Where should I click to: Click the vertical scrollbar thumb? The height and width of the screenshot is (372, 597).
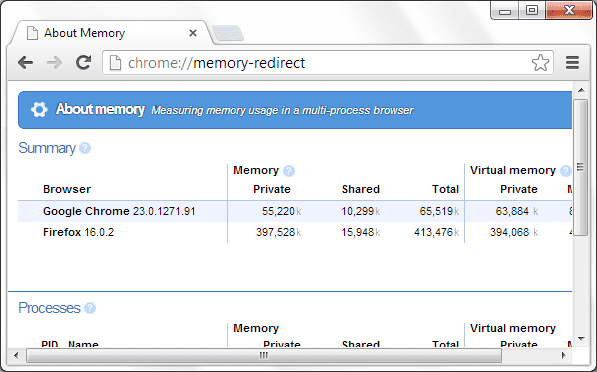(581, 168)
